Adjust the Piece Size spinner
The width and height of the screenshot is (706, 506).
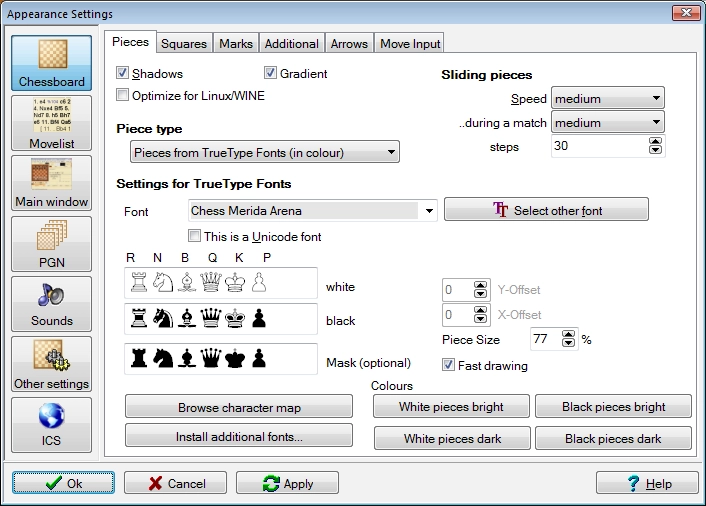tap(569, 339)
